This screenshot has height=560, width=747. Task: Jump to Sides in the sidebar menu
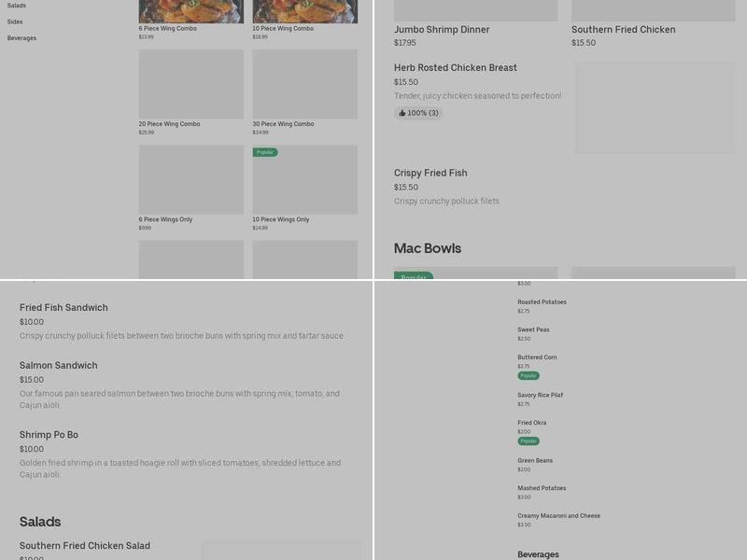(x=15, y=21)
